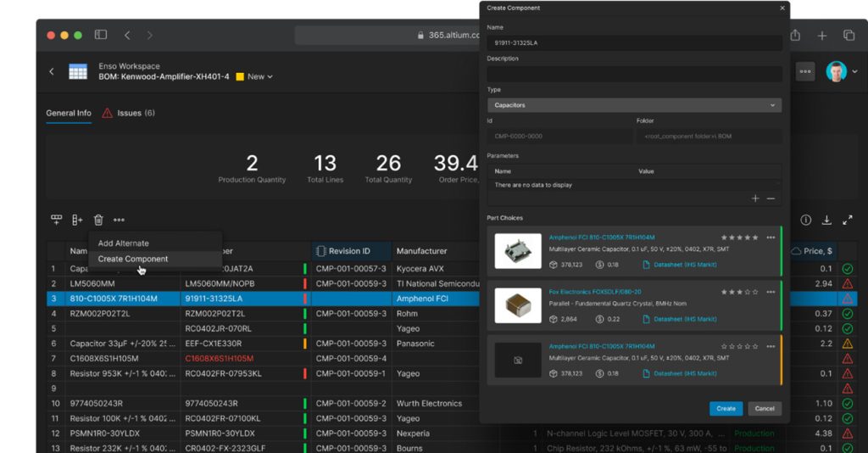The width and height of the screenshot is (868, 453).
Task: Open Datasheet link of Fox Electronics part
Action: click(680, 319)
